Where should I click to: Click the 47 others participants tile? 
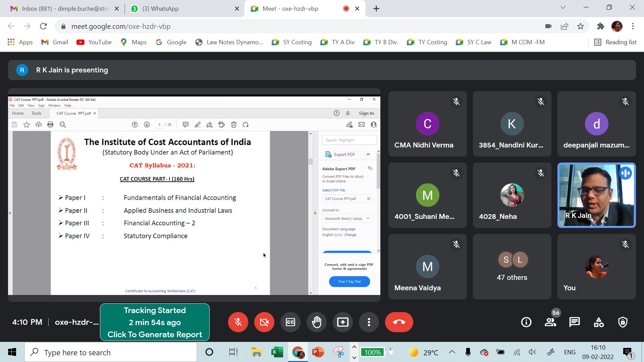pyautogui.click(x=512, y=266)
